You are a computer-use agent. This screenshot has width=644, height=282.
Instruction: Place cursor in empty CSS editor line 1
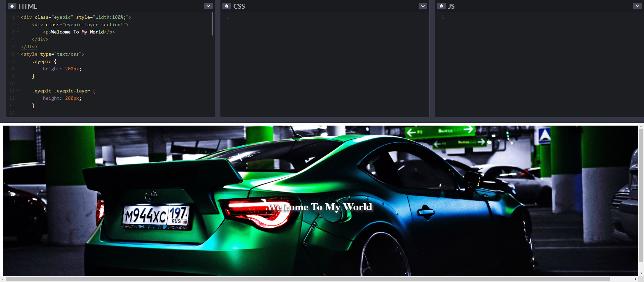302,17
